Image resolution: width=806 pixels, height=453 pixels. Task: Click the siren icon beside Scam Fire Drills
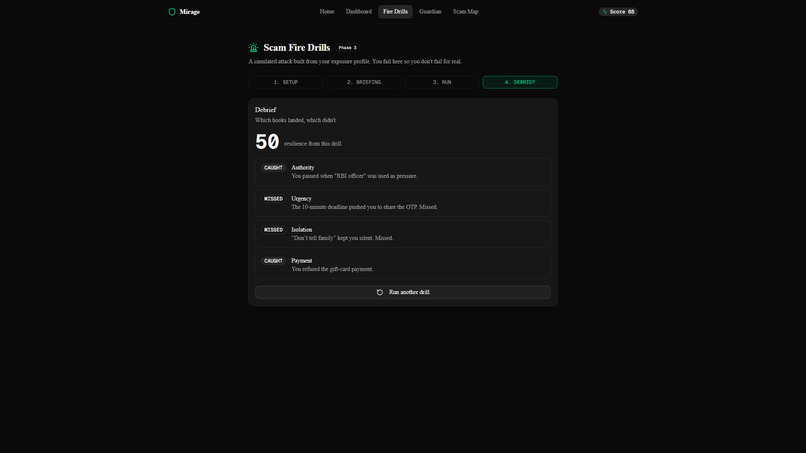(x=253, y=47)
